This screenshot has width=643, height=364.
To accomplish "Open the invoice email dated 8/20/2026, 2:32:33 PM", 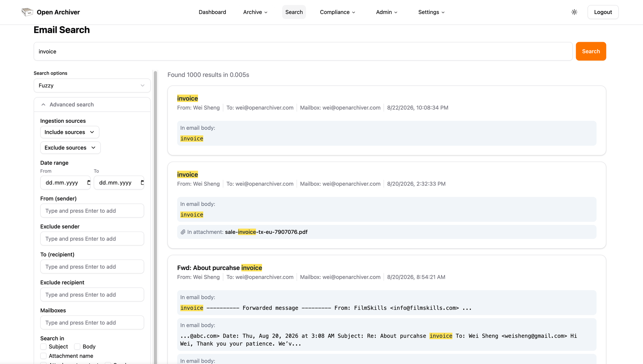I will point(188,175).
